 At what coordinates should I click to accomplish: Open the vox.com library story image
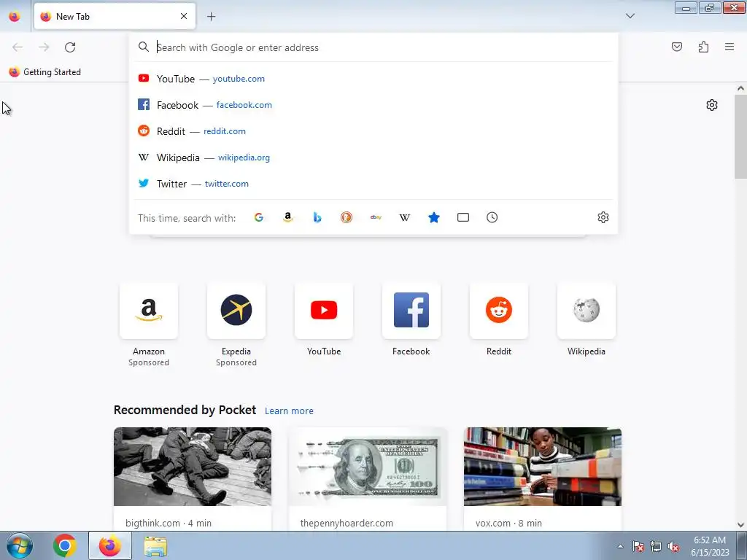(543, 467)
